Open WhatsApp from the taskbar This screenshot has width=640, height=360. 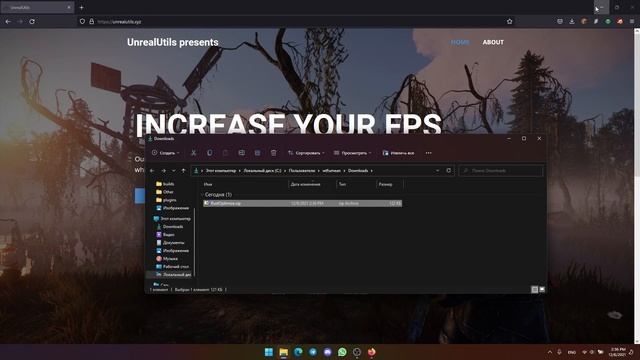pyautogui.click(x=342, y=352)
